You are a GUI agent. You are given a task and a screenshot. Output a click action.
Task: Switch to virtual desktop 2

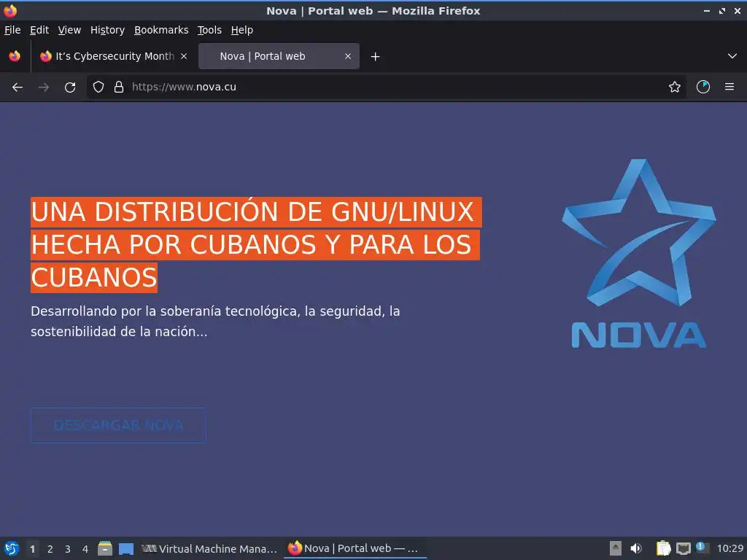click(50, 549)
